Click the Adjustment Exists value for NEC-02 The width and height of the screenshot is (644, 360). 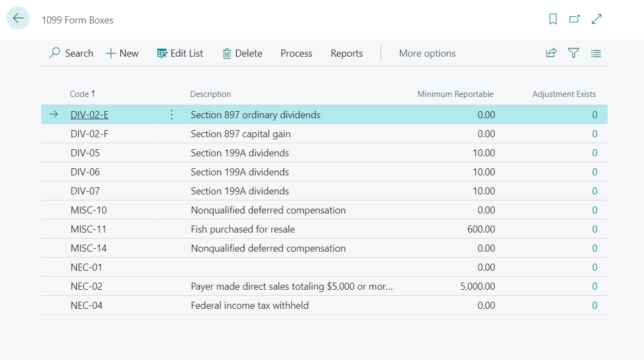594,286
